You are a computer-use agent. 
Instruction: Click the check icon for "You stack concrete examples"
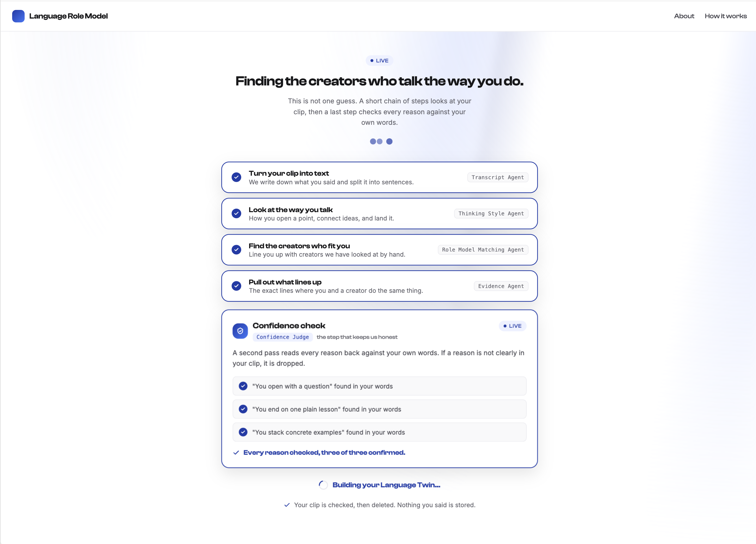click(243, 432)
